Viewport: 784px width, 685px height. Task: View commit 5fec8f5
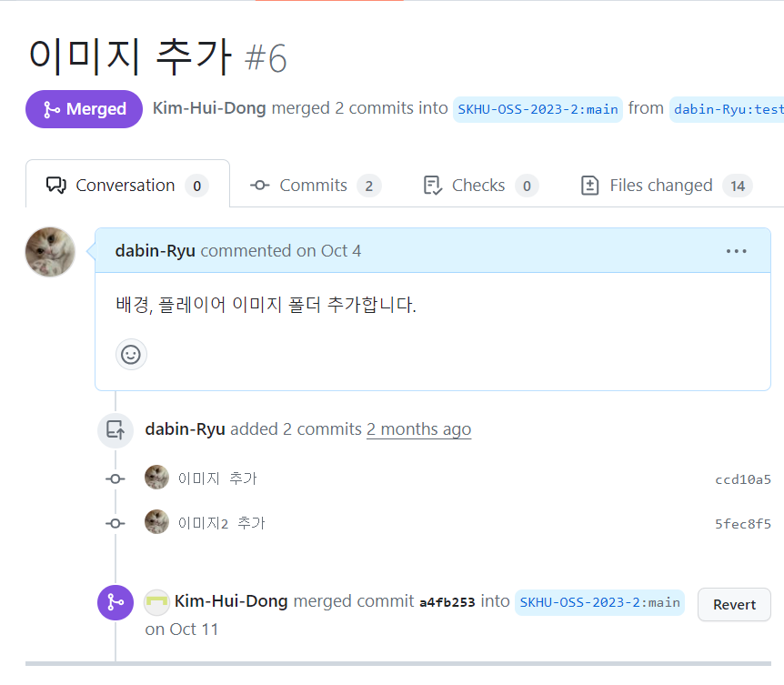click(x=743, y=523)
